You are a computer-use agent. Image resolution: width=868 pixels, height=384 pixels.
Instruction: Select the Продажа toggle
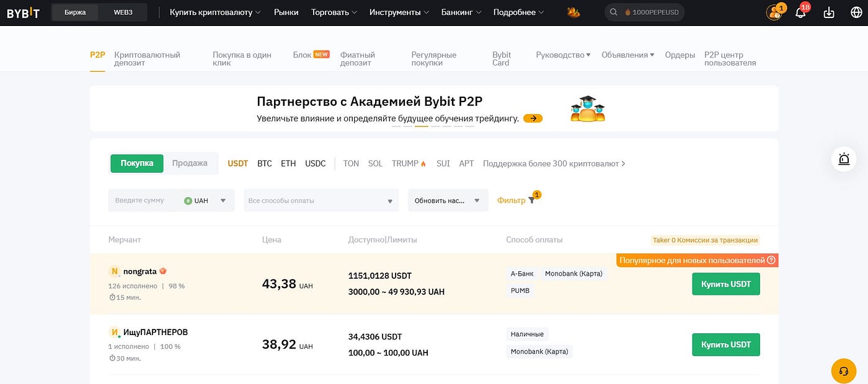pyautogui.click(x=190, y=164)
